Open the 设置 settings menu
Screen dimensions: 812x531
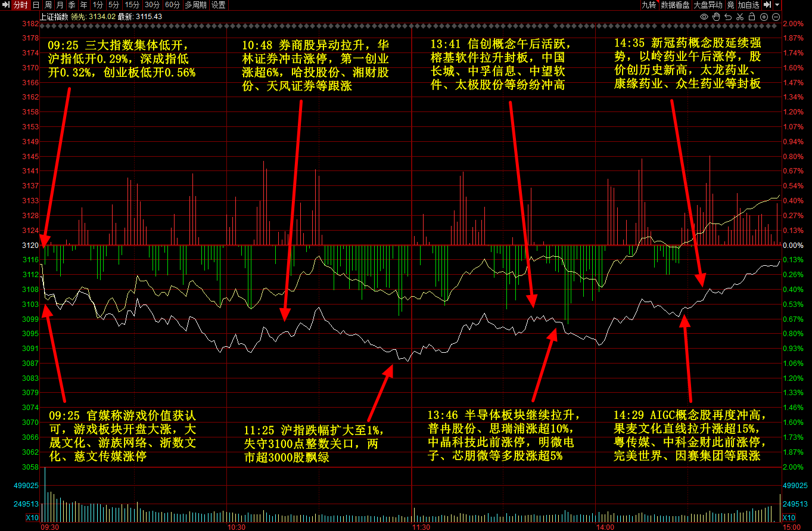tap(219, 5)
